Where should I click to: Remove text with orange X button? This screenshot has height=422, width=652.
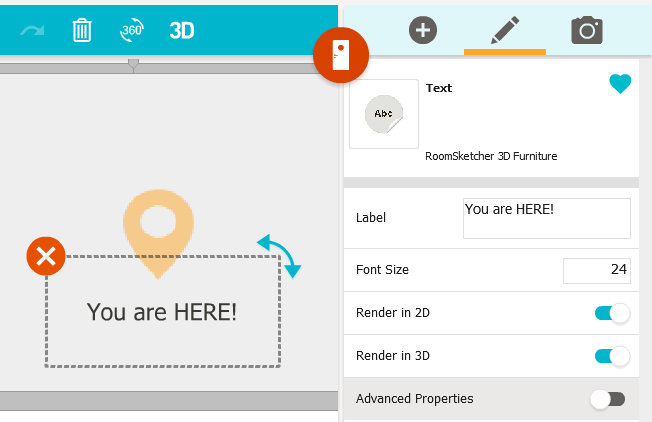pos(46,257)
